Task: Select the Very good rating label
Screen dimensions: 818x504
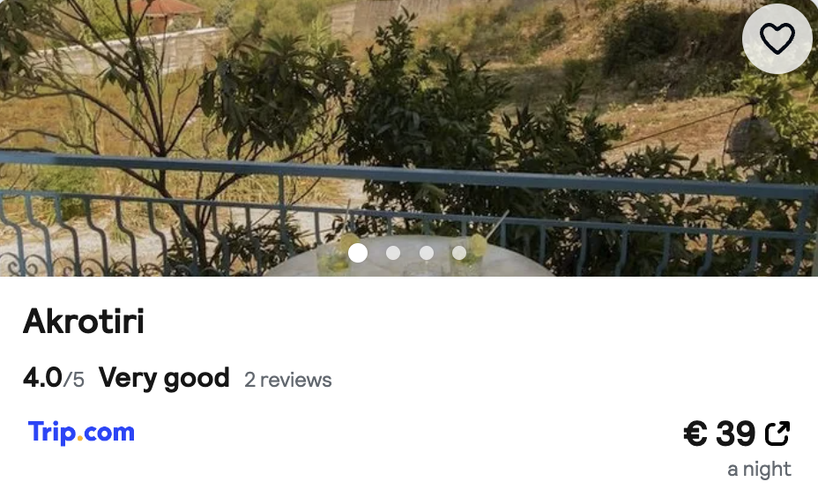Action: click(x=164, y=378)
